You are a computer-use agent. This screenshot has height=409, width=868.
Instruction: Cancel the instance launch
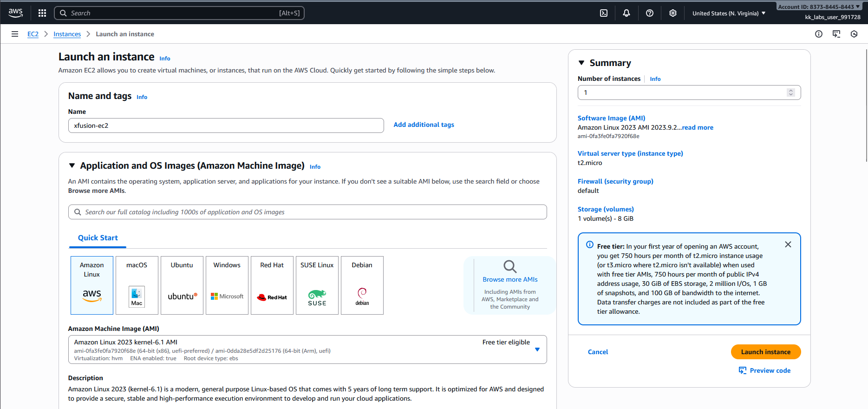pyautogui.click(x=598, y=352)
